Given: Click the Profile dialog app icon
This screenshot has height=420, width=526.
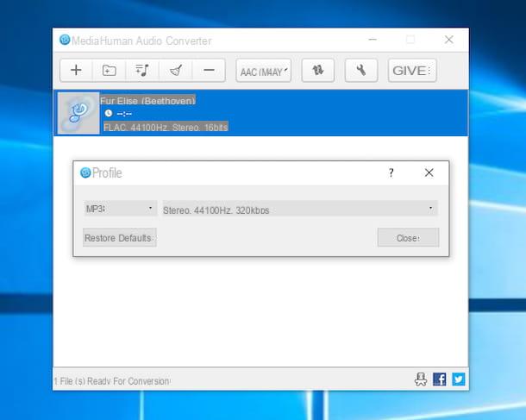Looking at the screenshot, I should pyautogui.click(x=85, y=172).
